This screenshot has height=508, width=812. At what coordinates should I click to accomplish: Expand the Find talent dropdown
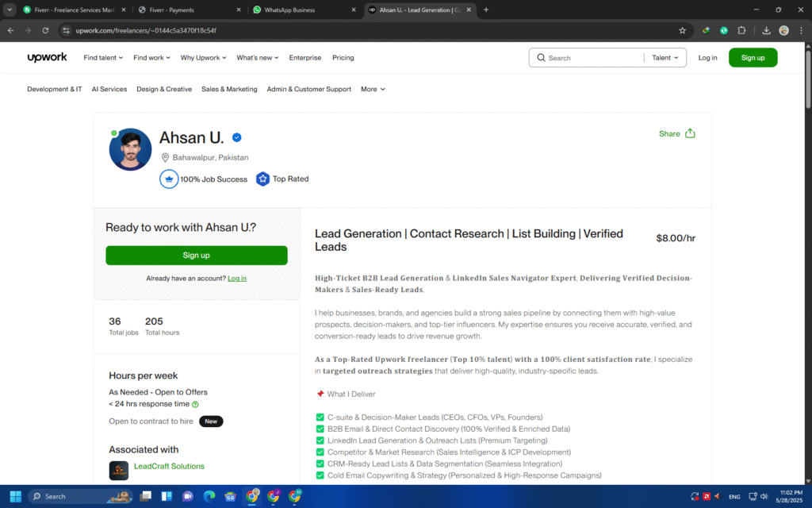(x=103, y=58)
